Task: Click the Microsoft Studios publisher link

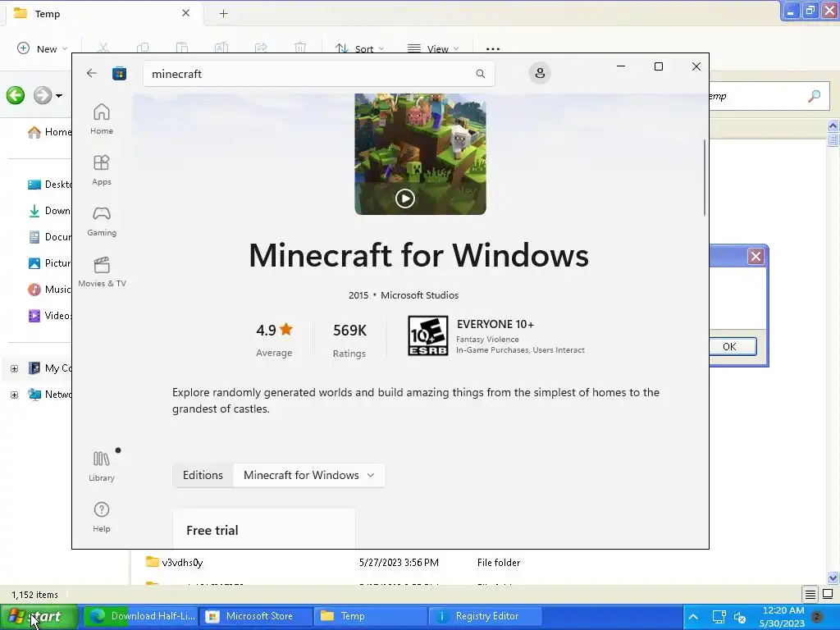Action: pyautogui.click(x=419, y=295)
